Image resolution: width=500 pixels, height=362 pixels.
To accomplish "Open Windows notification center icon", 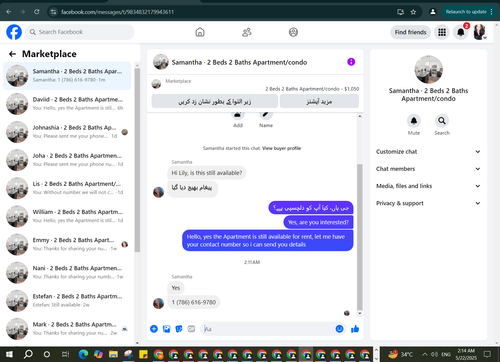I will 487,354.
